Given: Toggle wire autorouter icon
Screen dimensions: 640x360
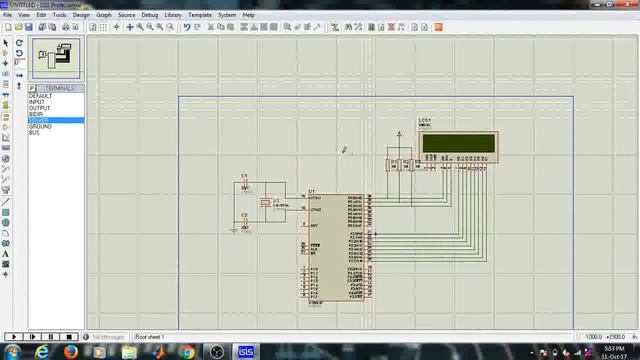Looking at the screenshot, I should click(x=335, y=27).
